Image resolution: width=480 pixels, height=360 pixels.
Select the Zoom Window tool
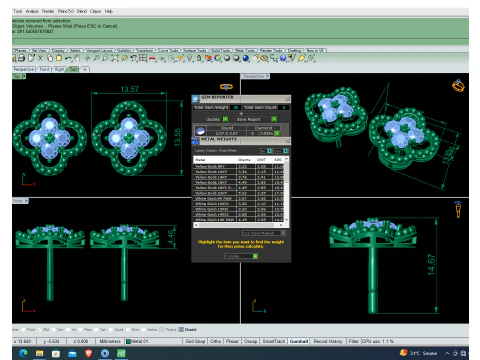pyautogui.click(x=105, y=58)
